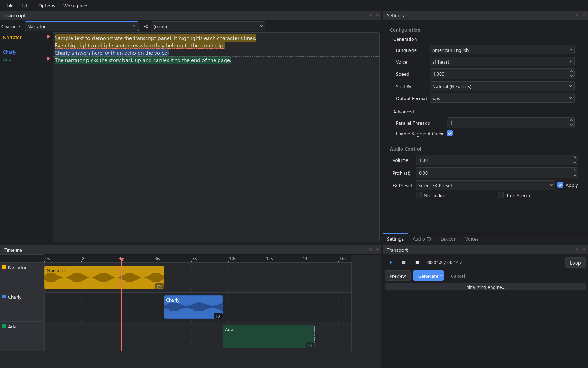Viewport: 588px width, 368px height.
Task: Float the Transcript panel
Action: [x=370, y=15]
